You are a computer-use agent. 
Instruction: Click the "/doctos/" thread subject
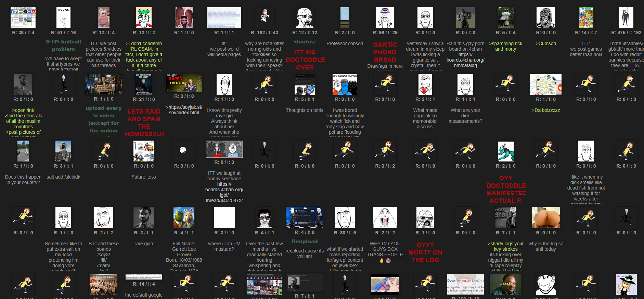(305, 41)
